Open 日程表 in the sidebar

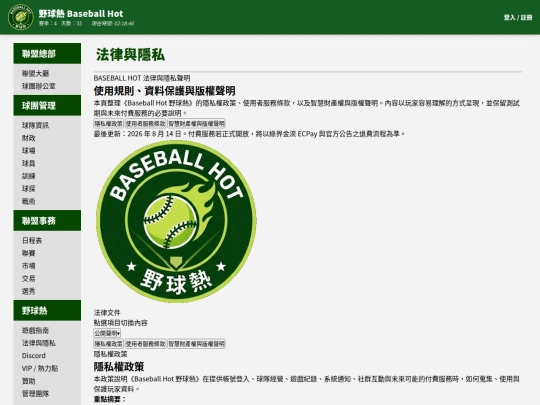[x=32, y=240]
